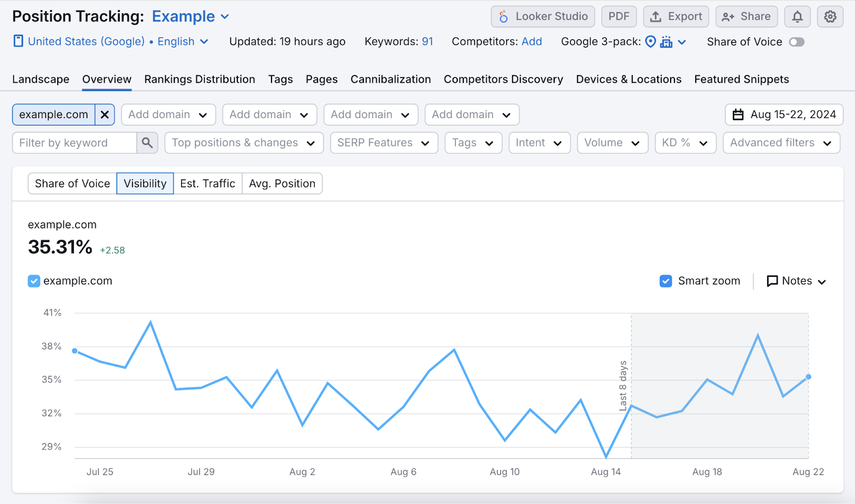This screenshot has height=504, width=855.
Task: Remove example.com with the X button
Action: click(105, 114)
